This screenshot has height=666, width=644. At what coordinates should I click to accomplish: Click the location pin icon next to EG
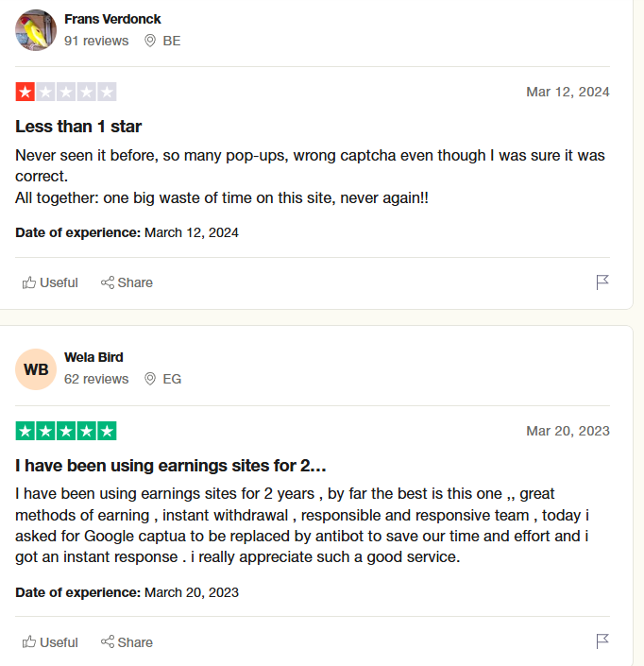[x=149, y=379]
